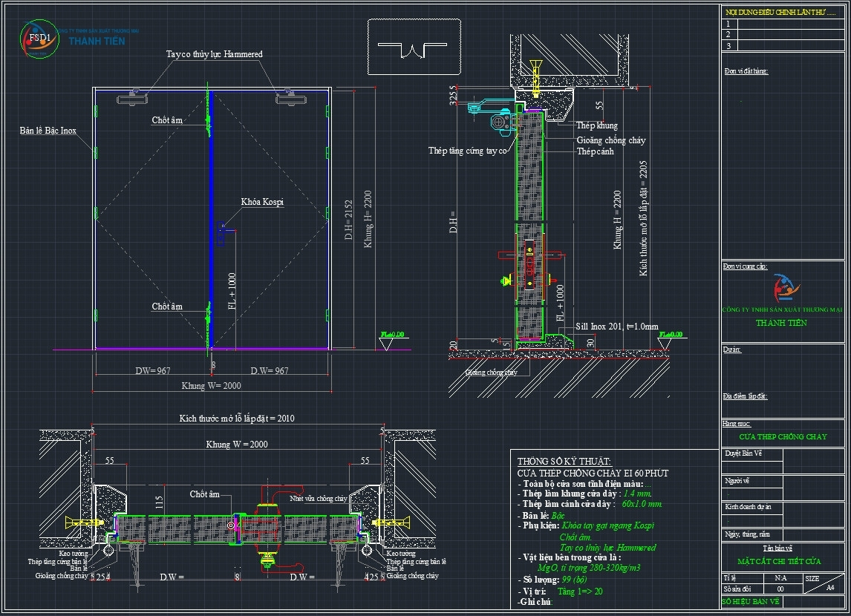The height and width of the screenshot is (616, 851).
Task: Click the FSD1 Thanh Tiến logo at top-left
Action: click(x=39, y=39)
